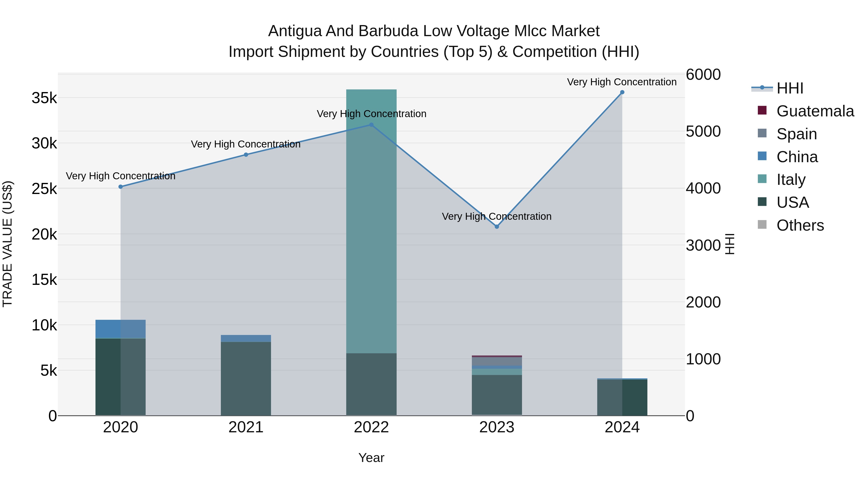The height and width of the screenshot is (488, 868).
Task: Click the 3000 HHI axis tick label
Action: point(703,246)
